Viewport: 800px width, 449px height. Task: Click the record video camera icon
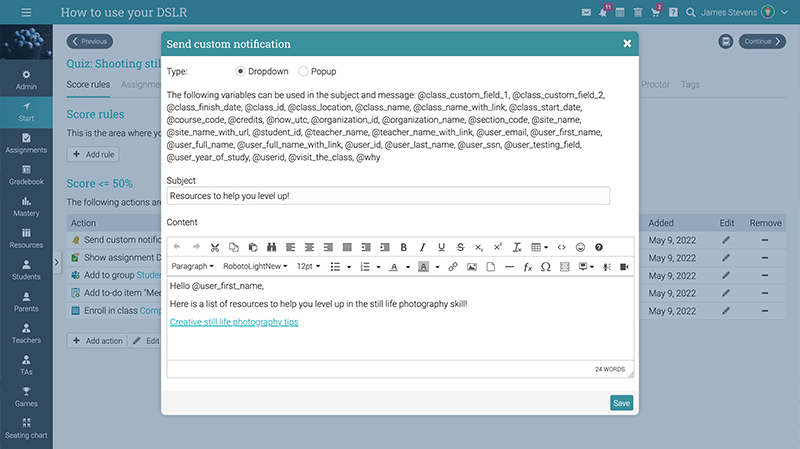click(624, 267)
